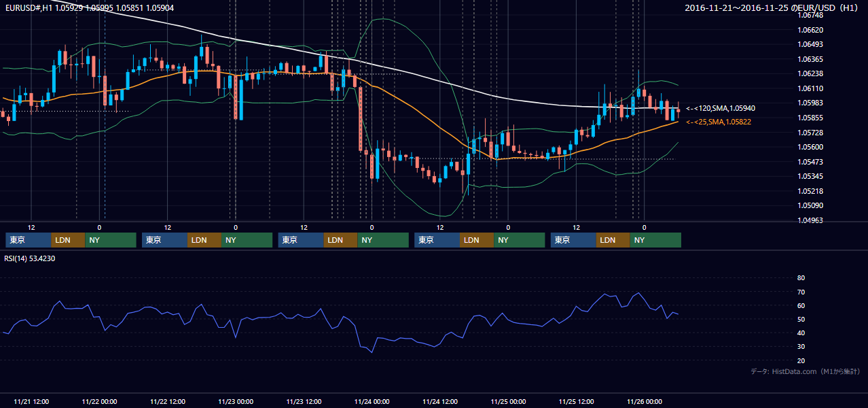Select the 25 SMA 1.05822 label
The width and height of the screenshot is (868, 408).
(720, 122)
